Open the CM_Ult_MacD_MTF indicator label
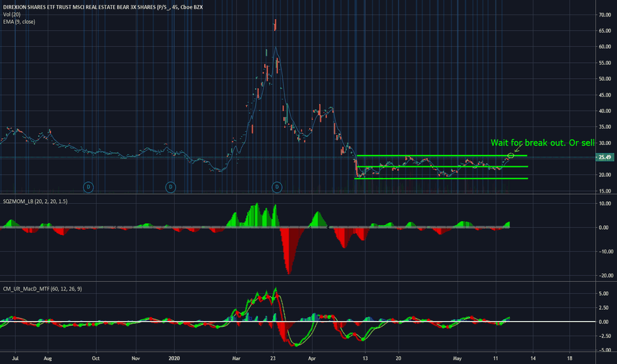Screen dimensions: 617x364 (x=42, y=289)
